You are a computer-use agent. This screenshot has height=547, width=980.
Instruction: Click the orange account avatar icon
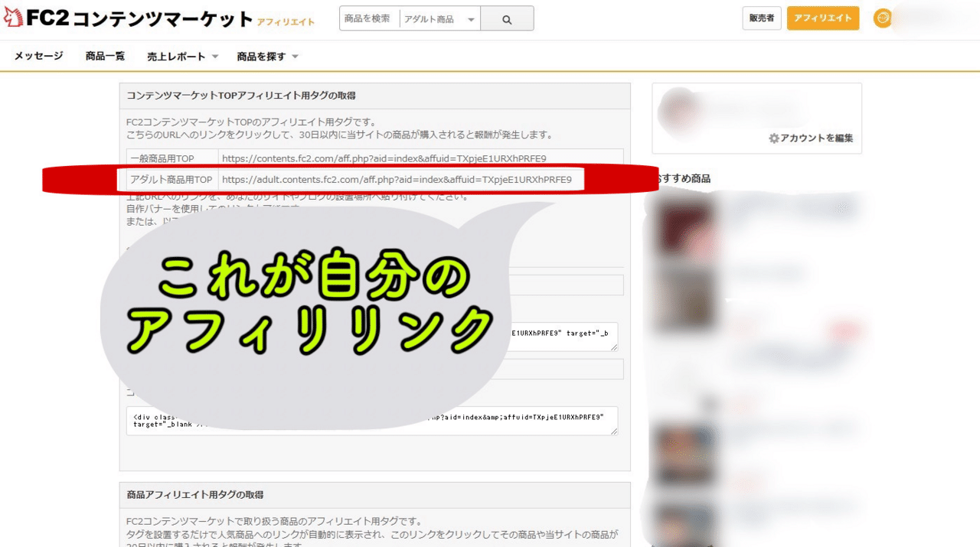coord(883,18)
